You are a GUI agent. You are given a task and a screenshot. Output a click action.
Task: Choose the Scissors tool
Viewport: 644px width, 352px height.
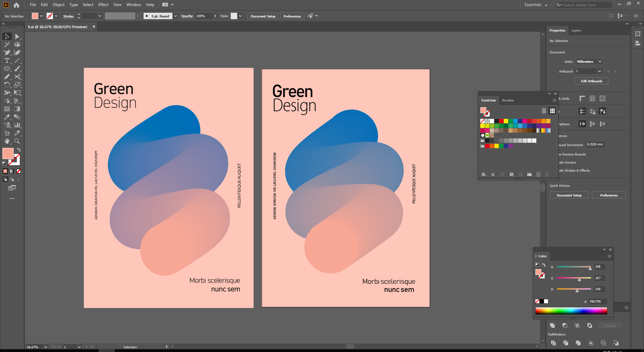pyautogui.click(x=17, y=77)
